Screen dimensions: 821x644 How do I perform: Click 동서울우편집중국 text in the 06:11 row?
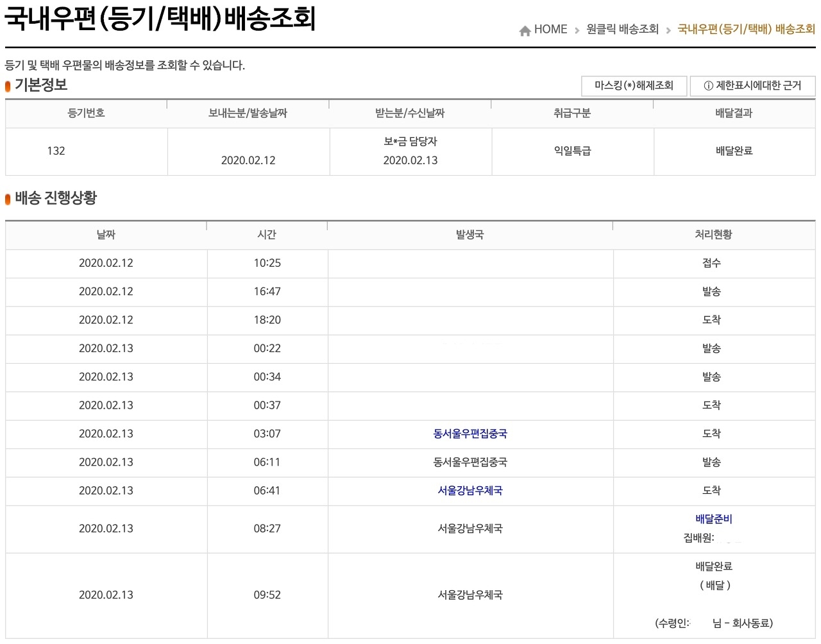tap(470, 462)
